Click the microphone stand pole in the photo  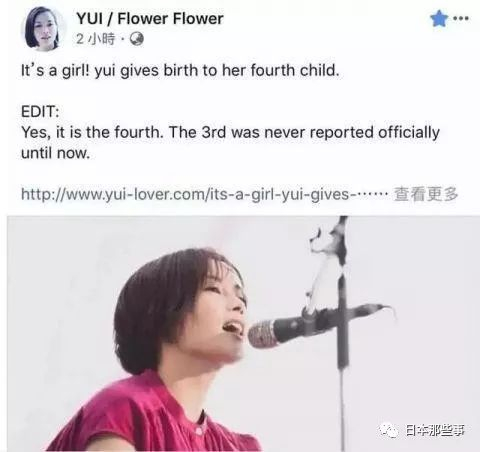tap(342, 367)
